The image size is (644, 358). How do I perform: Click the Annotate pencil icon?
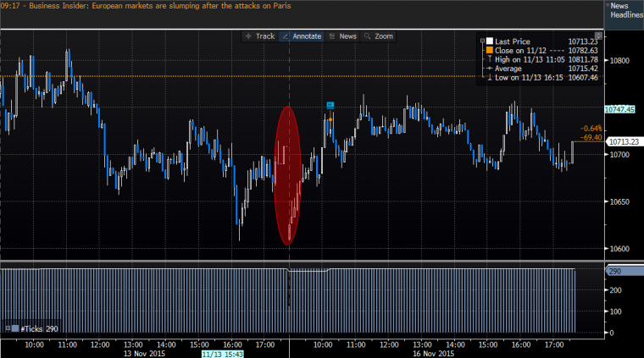pyautogui.click(x=286, y=36)
